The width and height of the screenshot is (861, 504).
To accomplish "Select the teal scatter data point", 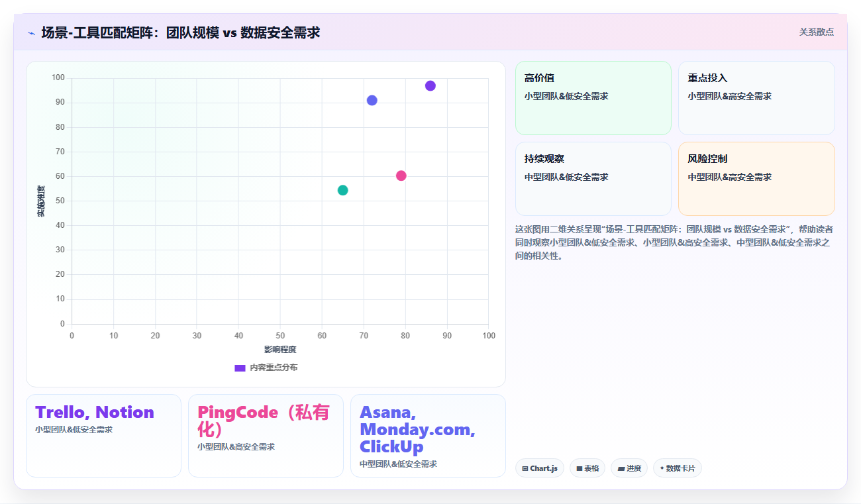I will [x=343, y=190].
